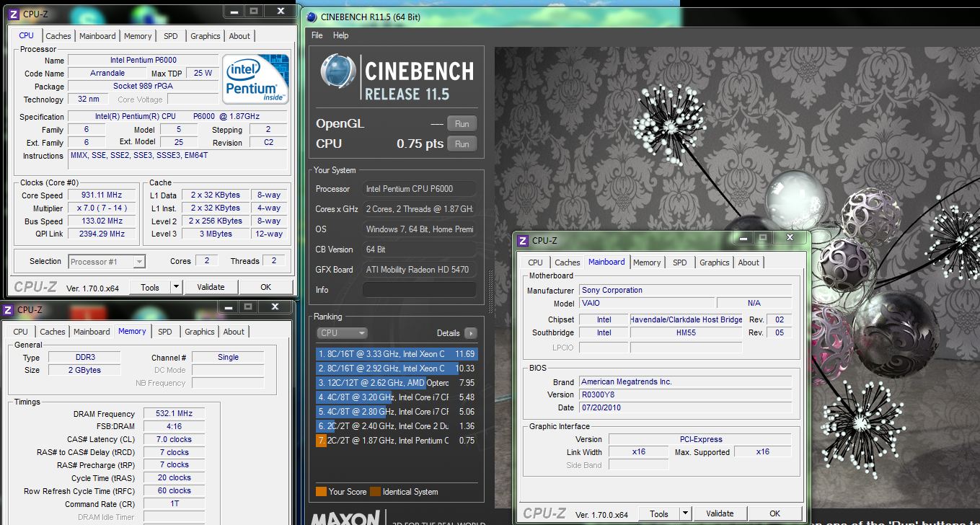The height and width of the screenshot is (525, 980).
Task: Click OK in top CPU-Z window
Action: 266,287
